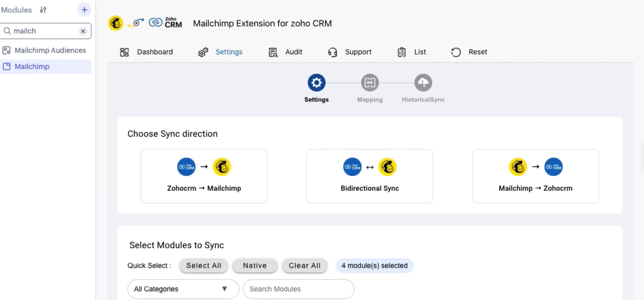Click the Reset circular arrow icon
The width and height of the screenshot is (644, 300).
click(456, 52)
